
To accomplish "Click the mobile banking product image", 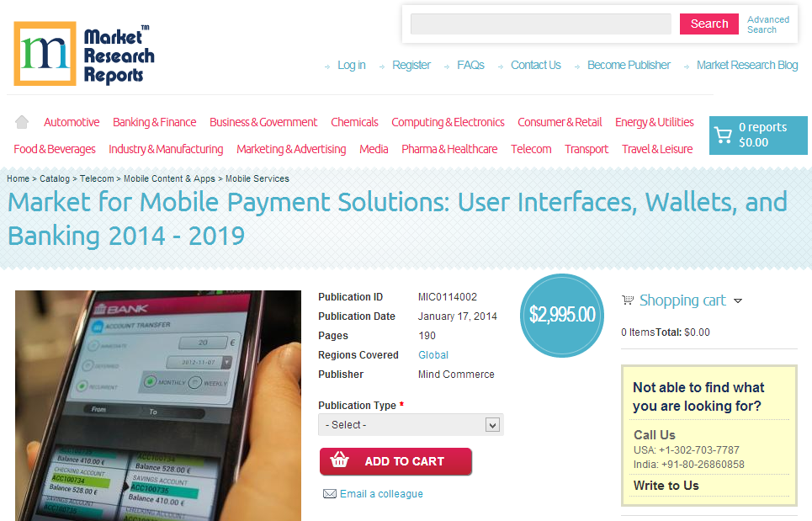I will coord(158,406).
